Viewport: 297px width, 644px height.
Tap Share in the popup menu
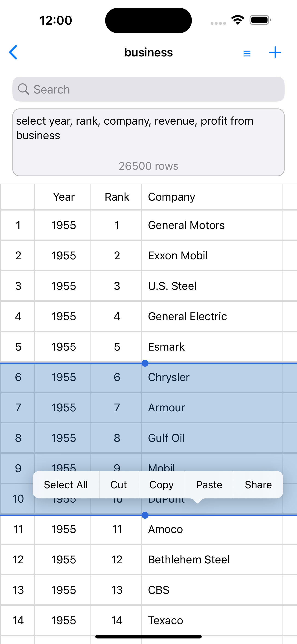coord(258,485)
